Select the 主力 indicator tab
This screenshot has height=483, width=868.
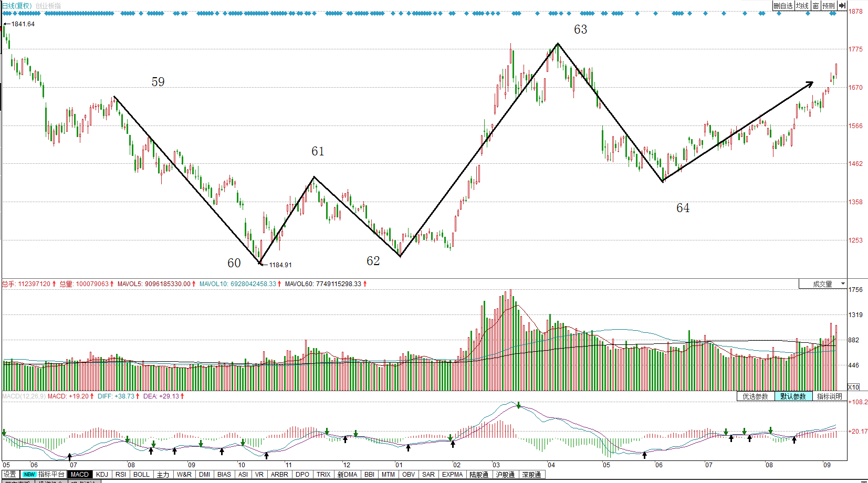163,474
